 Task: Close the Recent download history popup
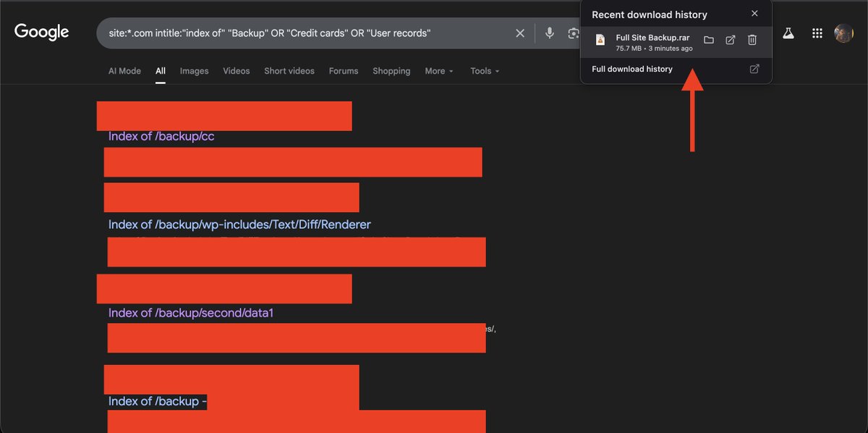(x=754, y=14)
